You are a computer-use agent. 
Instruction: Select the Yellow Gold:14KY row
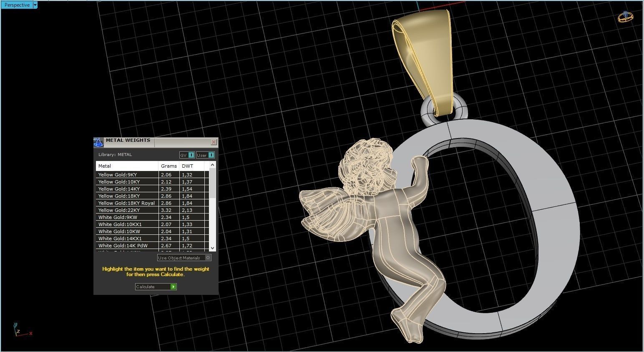(x=125, y=189)
